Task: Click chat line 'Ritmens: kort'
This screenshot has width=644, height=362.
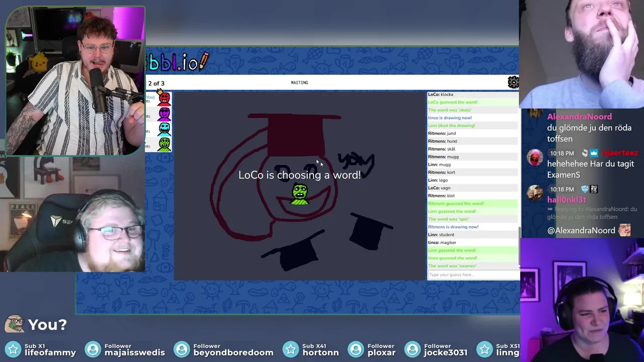Action: click(472, 172)
